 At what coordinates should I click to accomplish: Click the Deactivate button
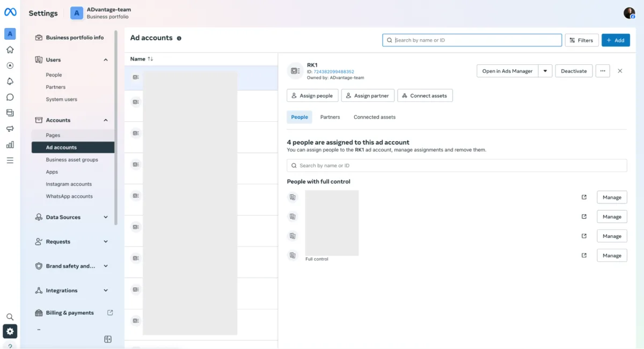coord(574,71)
